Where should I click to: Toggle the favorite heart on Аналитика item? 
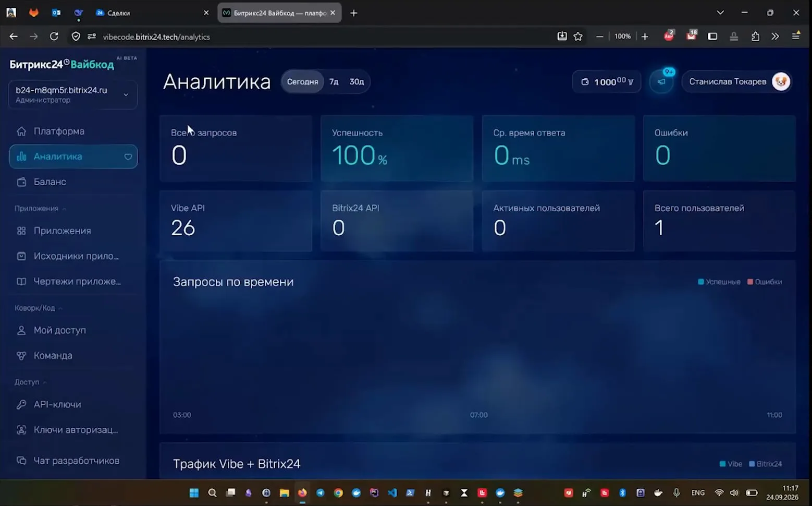[x=128, y=156]
